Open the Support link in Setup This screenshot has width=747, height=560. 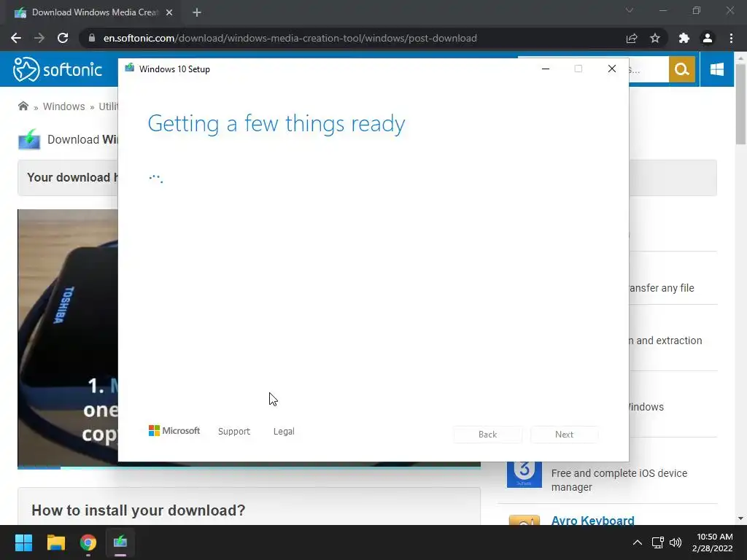(x=234, y=431)
